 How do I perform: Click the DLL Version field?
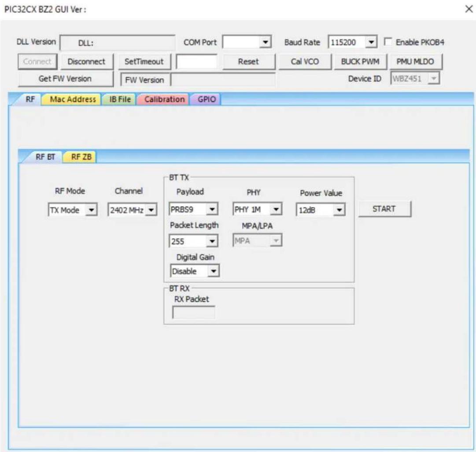[x=117, y=43]
